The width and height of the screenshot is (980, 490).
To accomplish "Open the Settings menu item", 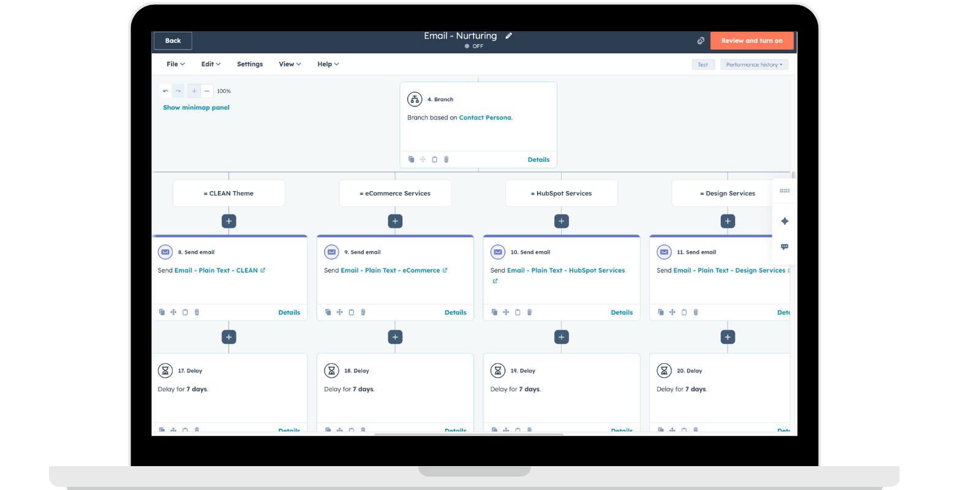I will pos(250,64).
